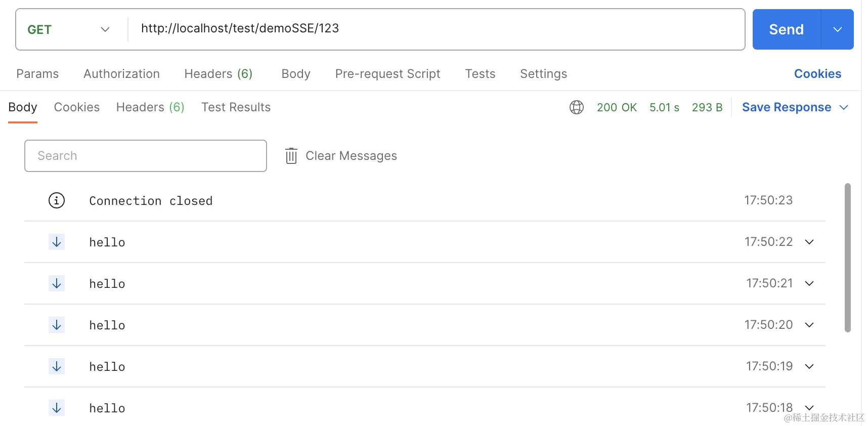Image resolution: width=868 pixels, height=426 pixels.
Task: Switch to the Authorization request tab
Action: (121, 74)
